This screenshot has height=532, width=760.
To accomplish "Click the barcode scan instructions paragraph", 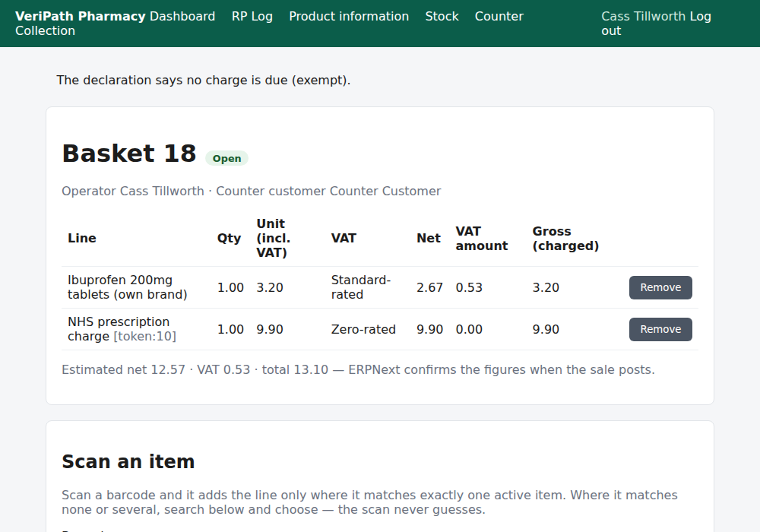I will (370, 502).
